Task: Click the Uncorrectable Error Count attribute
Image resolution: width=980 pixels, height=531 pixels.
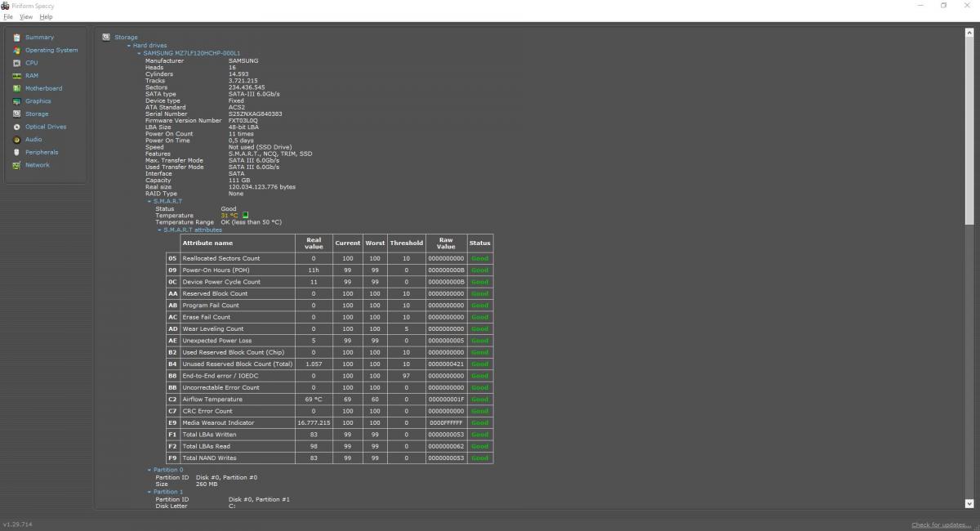Action: (x=220, y=388)
